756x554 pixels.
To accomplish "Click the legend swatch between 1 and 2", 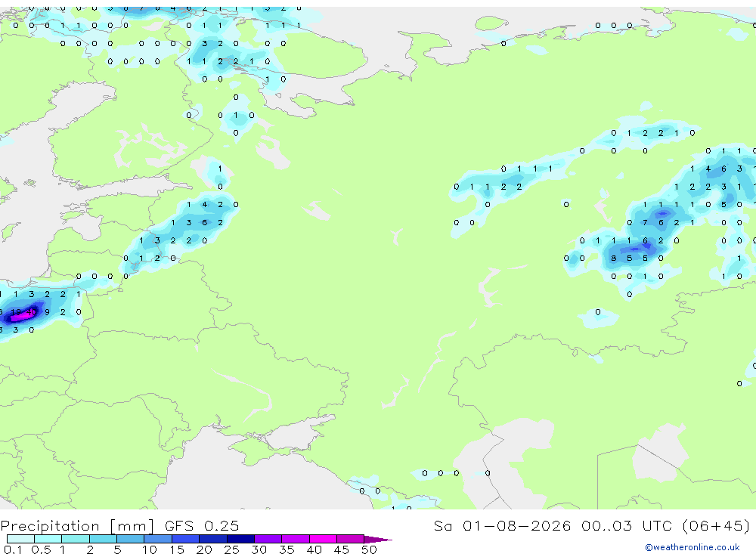I will point(76,539).
